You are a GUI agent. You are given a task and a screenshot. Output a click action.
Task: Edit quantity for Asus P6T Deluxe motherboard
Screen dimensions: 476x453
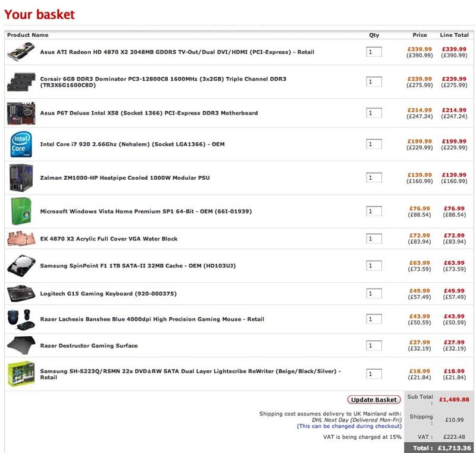tap(374, 113)
